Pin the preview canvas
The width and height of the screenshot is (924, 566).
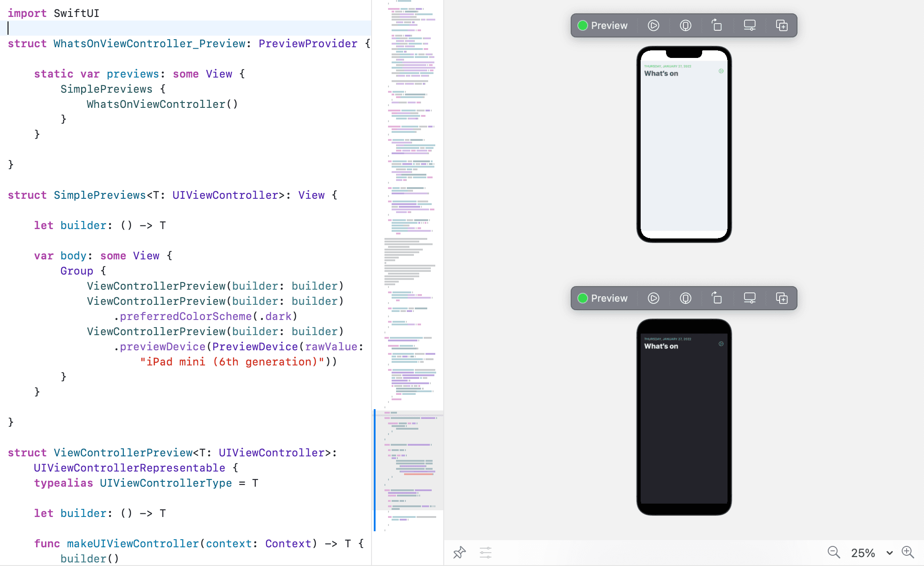[459, 553]
